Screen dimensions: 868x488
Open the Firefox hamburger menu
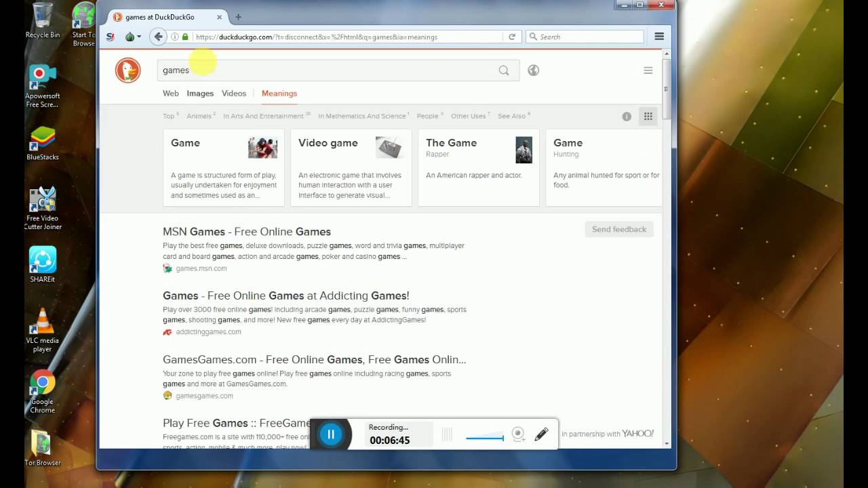click(659, 37)
